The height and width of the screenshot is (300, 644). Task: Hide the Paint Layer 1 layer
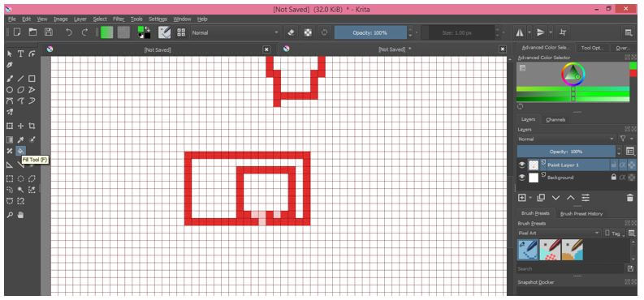click(522, 165)
